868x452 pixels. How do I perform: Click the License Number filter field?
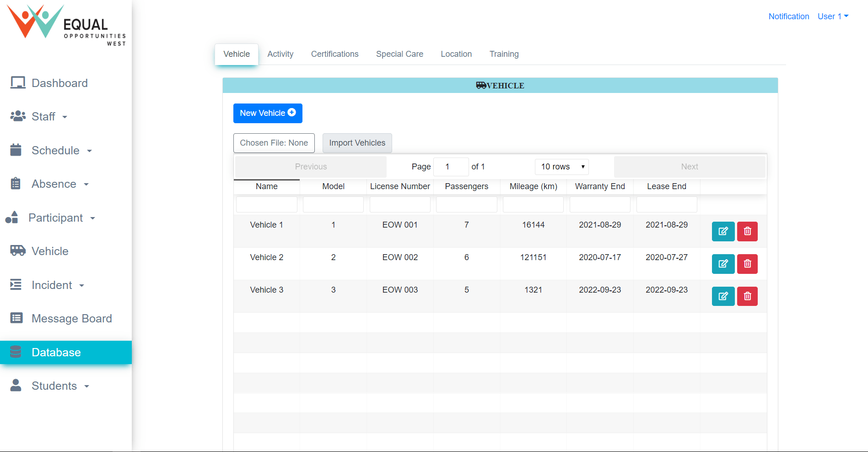pyautogui.click(x=400, y=204)
